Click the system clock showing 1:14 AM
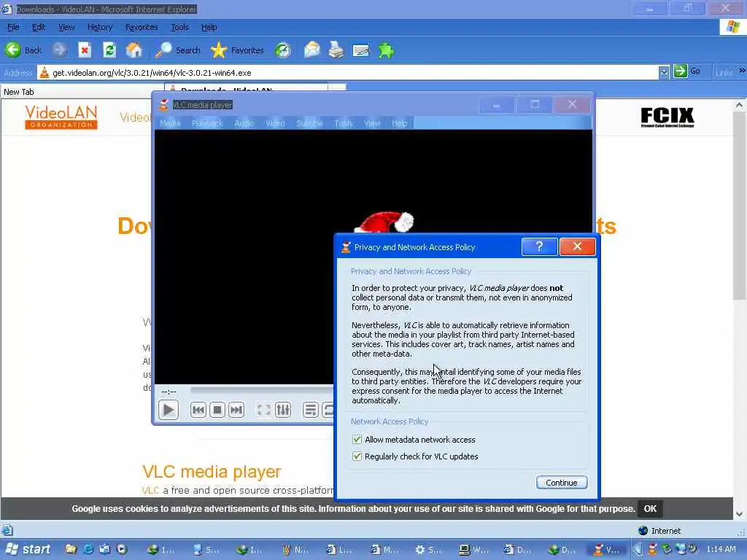 721,550
